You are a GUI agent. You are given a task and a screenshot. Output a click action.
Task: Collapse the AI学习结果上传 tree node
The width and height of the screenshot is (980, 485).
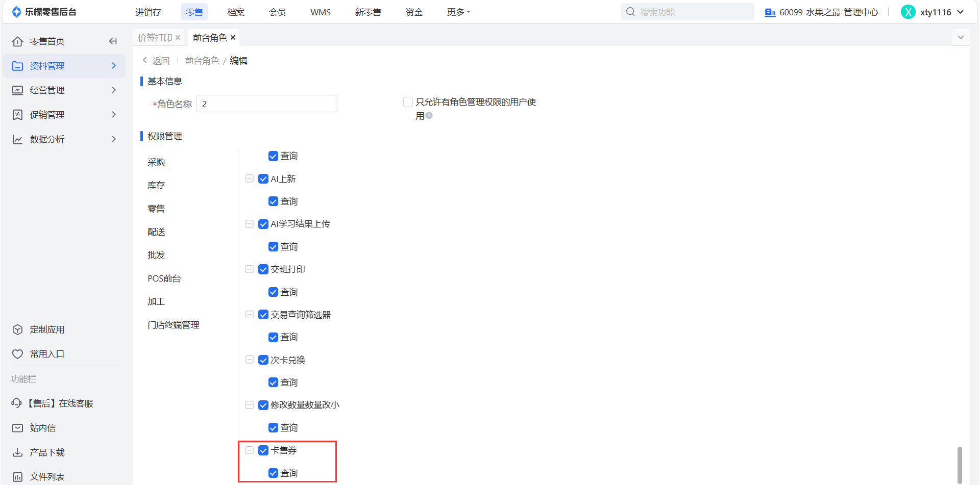(250, 224)
